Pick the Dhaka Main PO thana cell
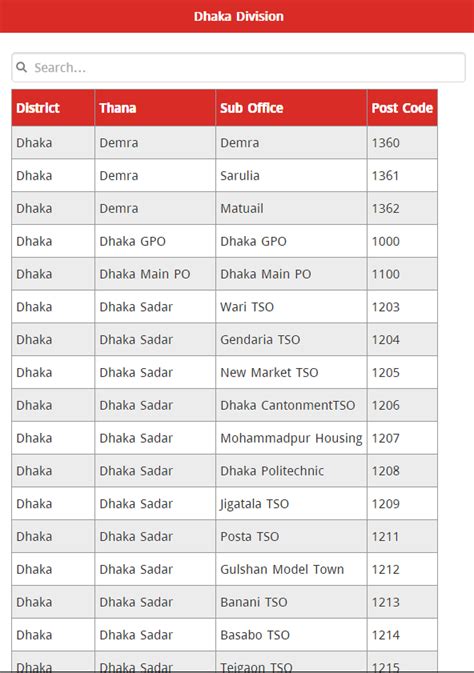The height and width of the screenshot is (673, 474). pos(155,274)
